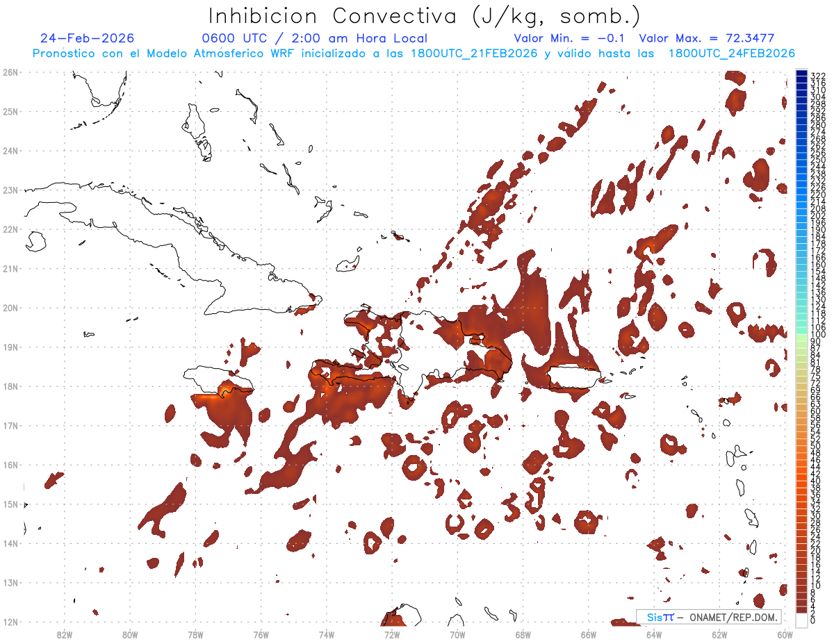Viewport: 834px width, 644px height.
Task: Click the colorbar value 100
Action: pos(817,335)
